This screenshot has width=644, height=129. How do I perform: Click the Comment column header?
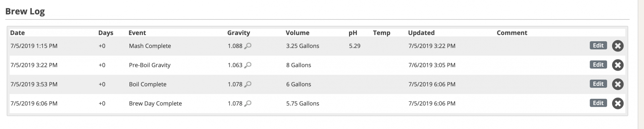pos(512,33)
